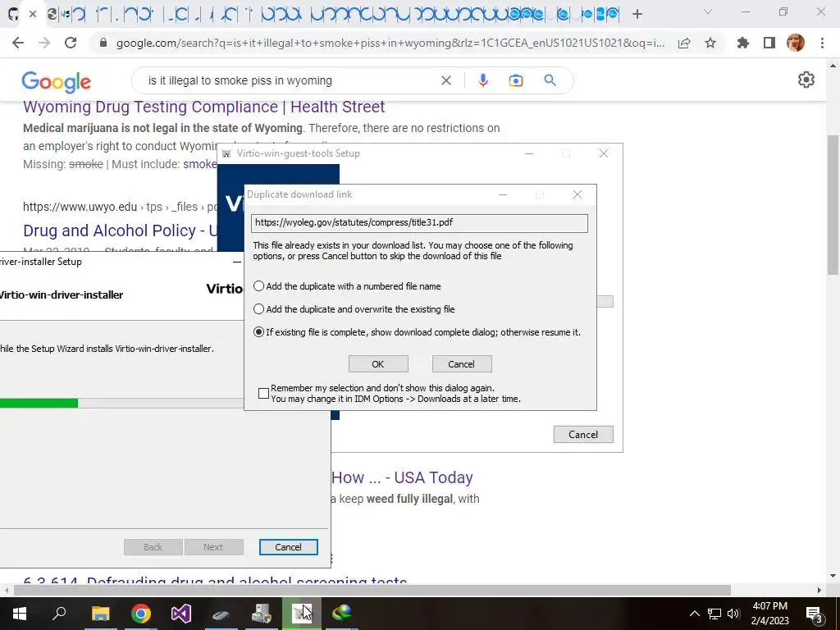Go back in Chrome browser history
Screen dimensions: 840x630
18,43
